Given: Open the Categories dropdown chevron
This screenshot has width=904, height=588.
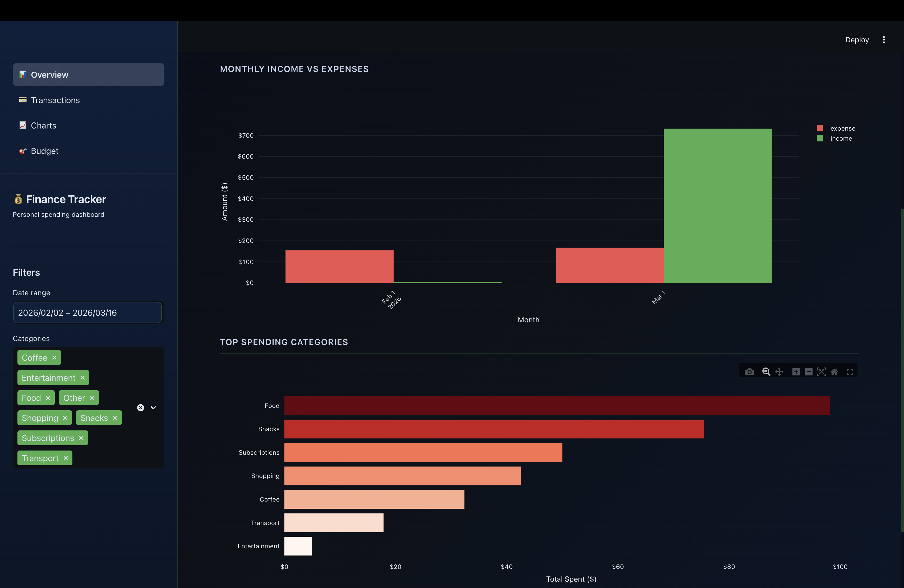Looking at the screenshot, I should tap(153, 407).
